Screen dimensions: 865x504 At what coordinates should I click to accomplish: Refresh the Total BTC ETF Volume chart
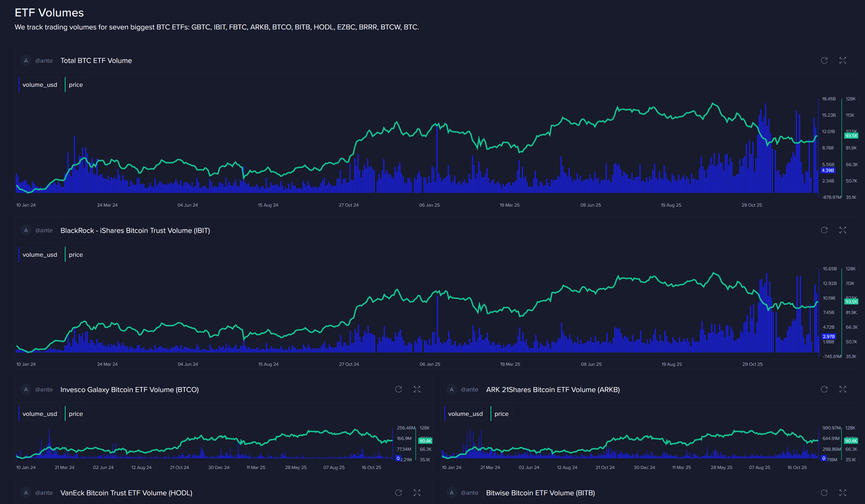pos(824,60)
